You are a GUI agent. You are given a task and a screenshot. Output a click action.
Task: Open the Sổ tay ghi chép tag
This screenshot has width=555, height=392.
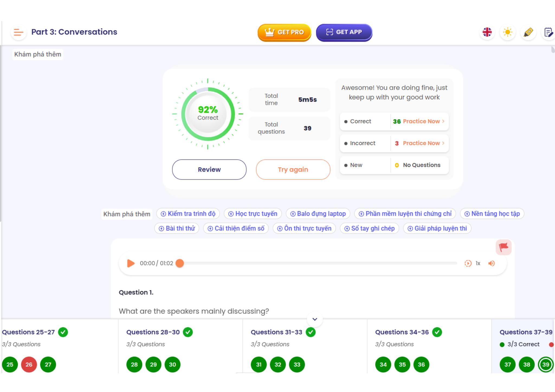coord(369,228)
